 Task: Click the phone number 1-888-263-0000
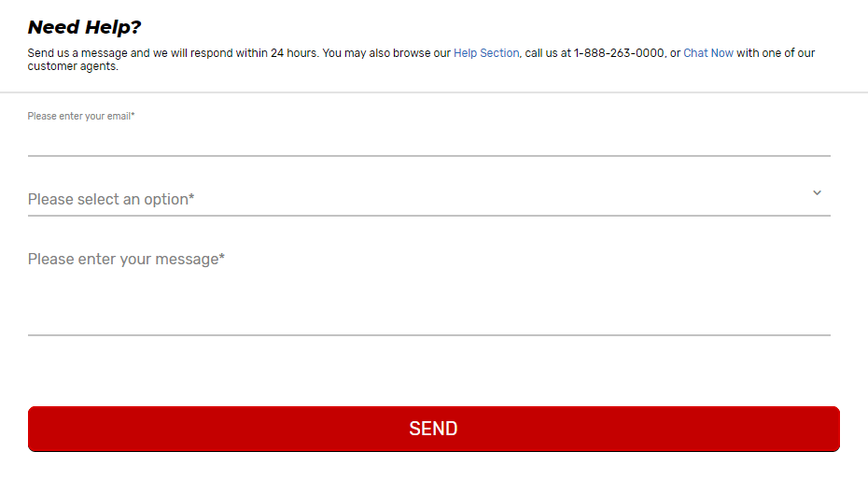(x=618, y=53)
